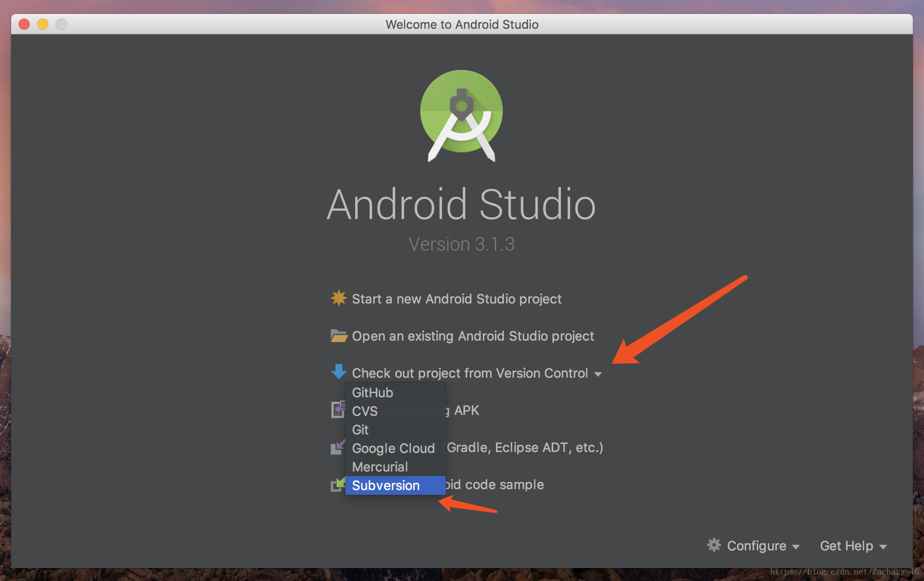
Task: Click the partially hidden debug APK option
Action: click(x=462, y=410)
